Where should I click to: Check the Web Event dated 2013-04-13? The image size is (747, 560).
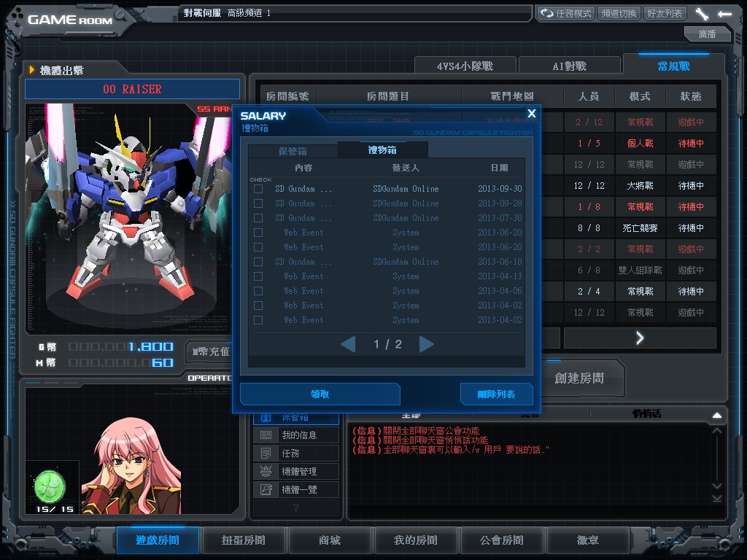pos(258,276)
